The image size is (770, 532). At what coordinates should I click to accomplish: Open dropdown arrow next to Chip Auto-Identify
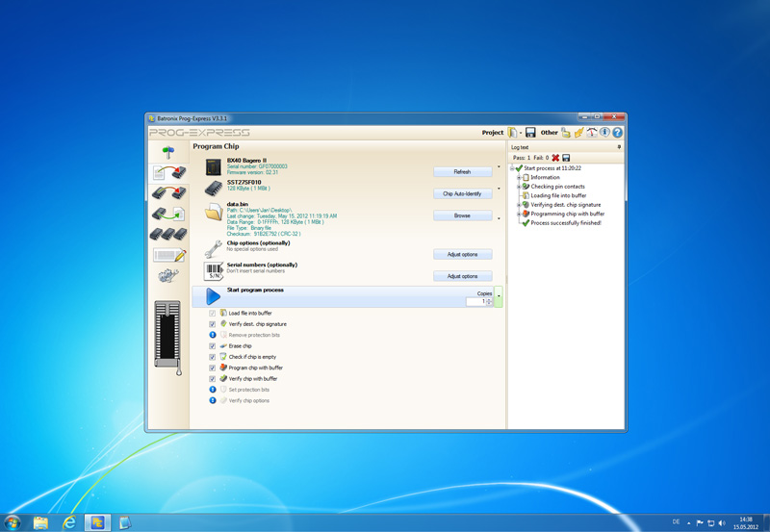(499, 189)
